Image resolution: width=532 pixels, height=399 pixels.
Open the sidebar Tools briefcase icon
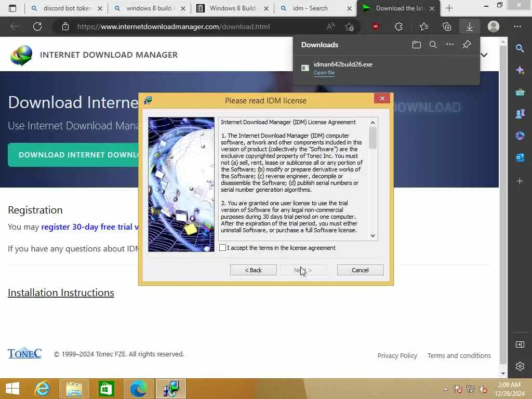(520, 92)
